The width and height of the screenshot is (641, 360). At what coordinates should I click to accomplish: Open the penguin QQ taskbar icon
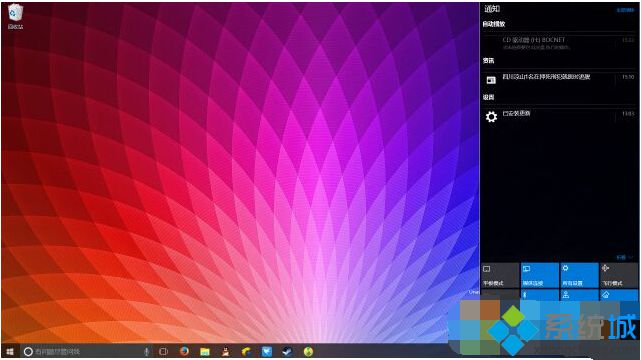point(225,351)
